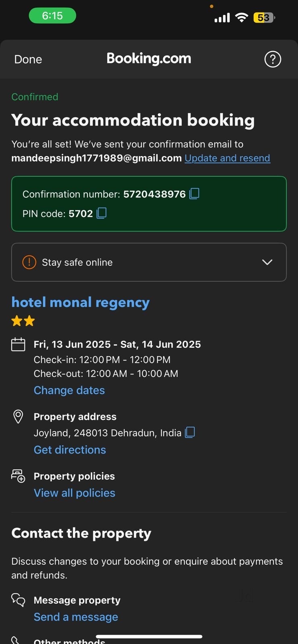Tap the location pin icon
The width and height of the screenshot is (298, 644).
pyautogui.click(x=18, y=417)
